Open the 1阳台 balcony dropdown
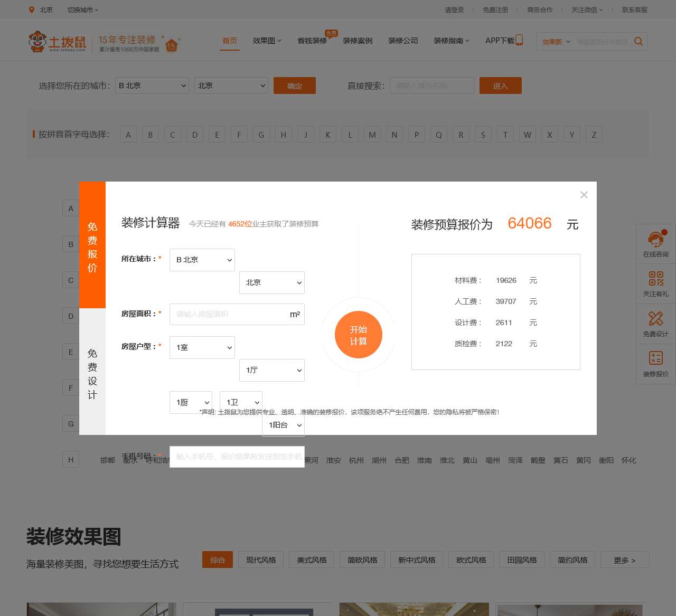This screenshot has height=616, width=676. pos(284,425)
